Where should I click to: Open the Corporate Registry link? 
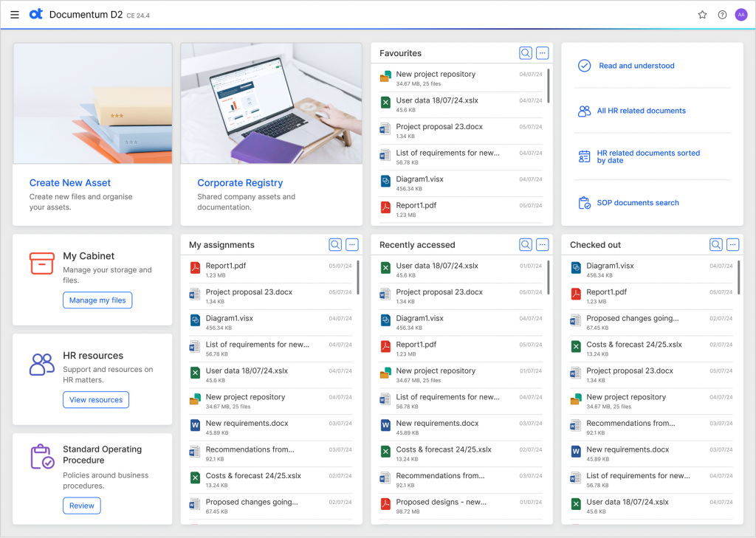click(x=240, y=183)
